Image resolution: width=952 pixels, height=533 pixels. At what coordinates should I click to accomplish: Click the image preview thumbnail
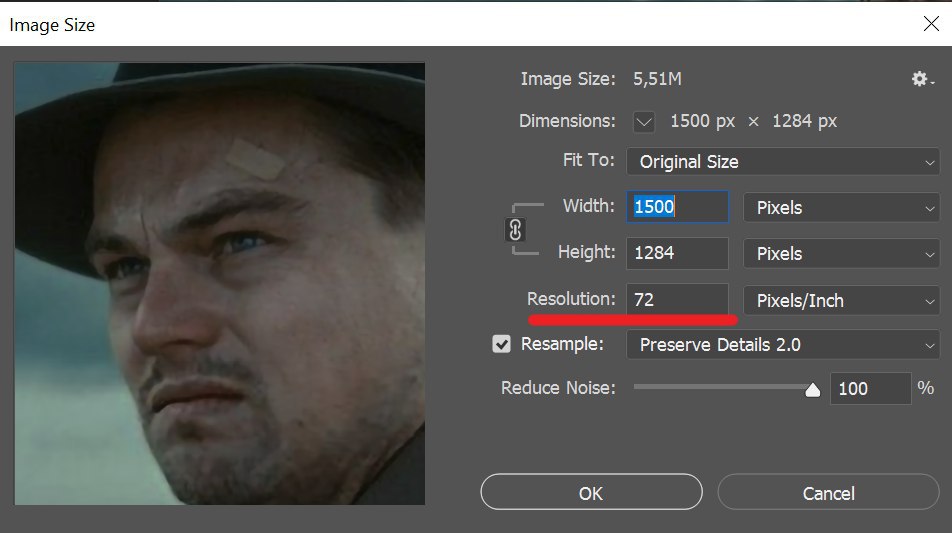point(220,283)
